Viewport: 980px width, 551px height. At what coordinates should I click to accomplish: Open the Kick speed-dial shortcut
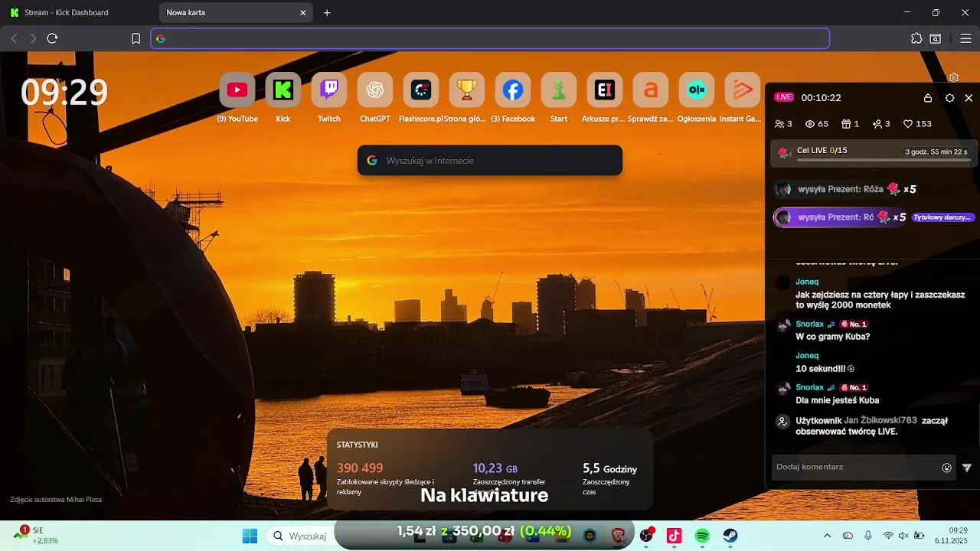(x=283, y=90)
